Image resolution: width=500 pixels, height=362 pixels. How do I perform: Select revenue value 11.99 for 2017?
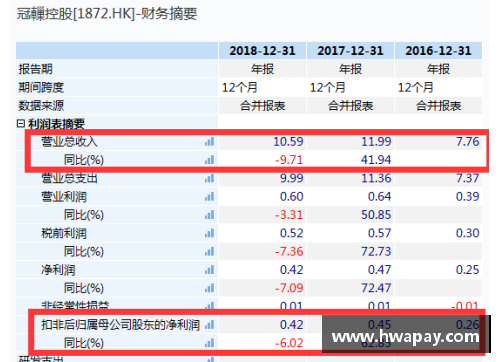(376, 142)
